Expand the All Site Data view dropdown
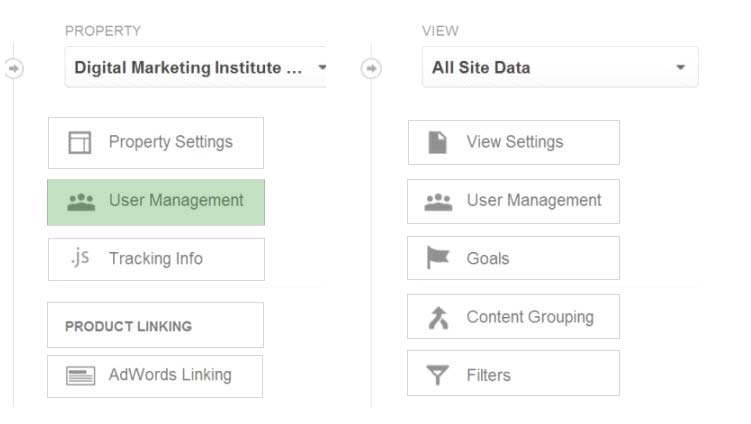This screenshot has width=751, height=424. point(560,67)
